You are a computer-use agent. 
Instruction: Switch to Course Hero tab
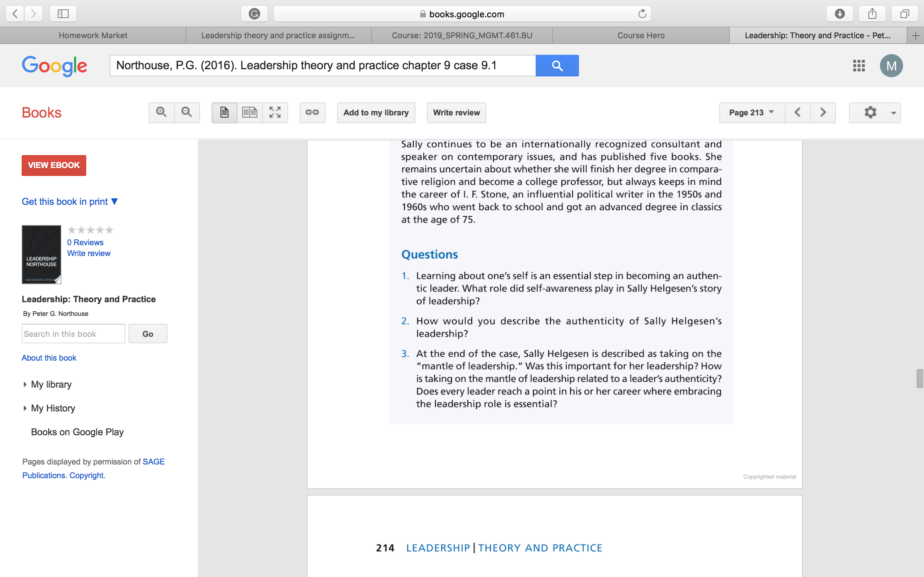[641, 35]
